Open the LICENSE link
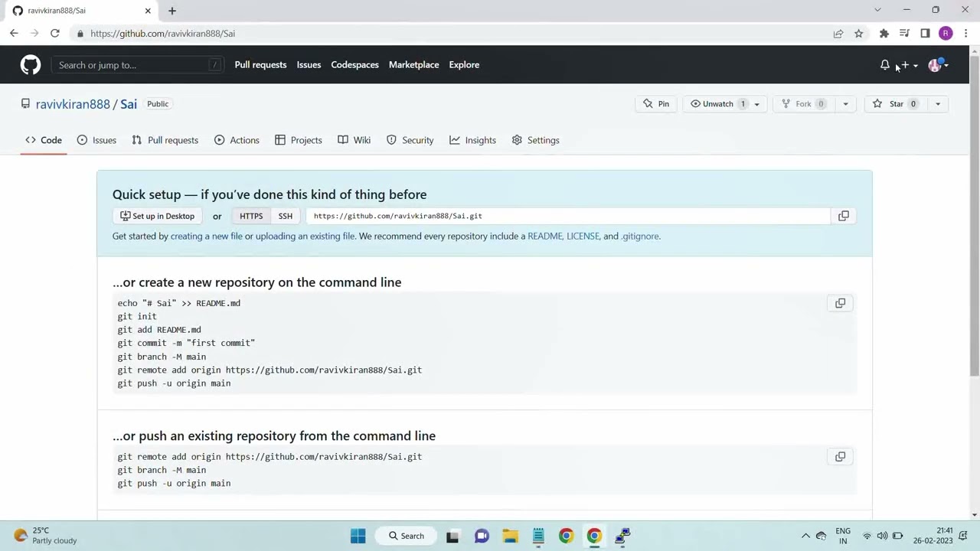Viewport: 980px width, 551px height. [583, 236]
